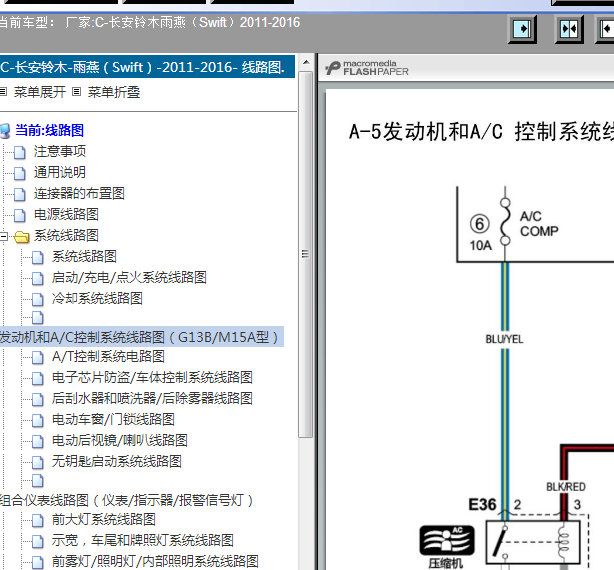Open 电子芯片防盗/车体控制系统线路图
This screenshot has width=614, height=570.
tap(152, 378)
